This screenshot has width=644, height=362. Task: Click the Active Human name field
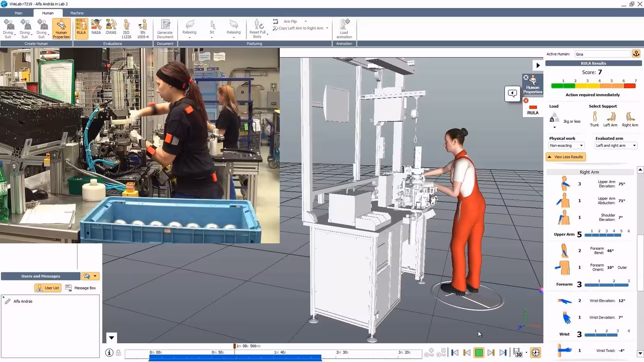602,54
